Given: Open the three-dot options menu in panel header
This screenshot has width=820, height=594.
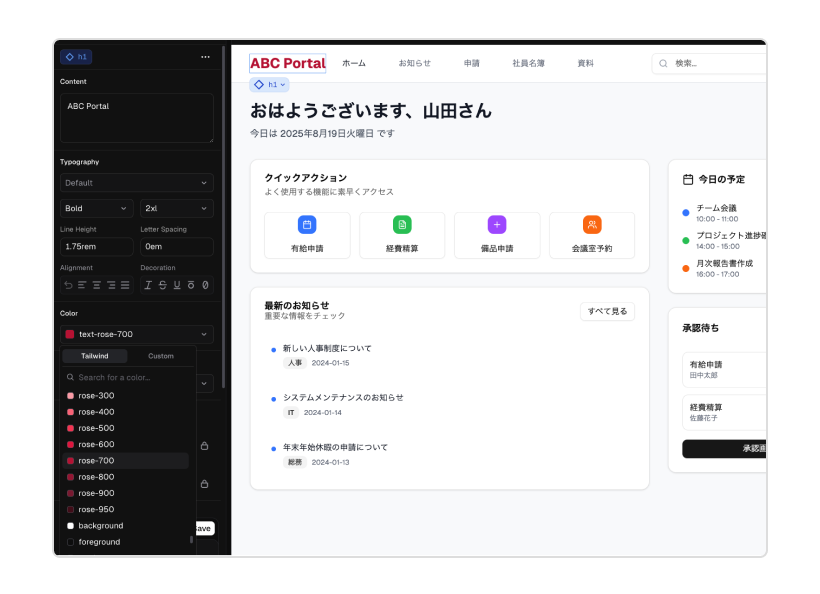Looking at the screenshot, I should (205, 57).
